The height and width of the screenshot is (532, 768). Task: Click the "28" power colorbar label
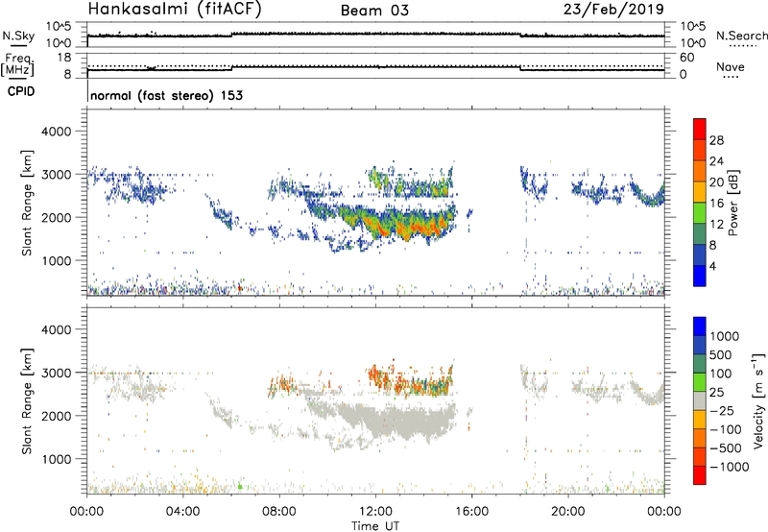(x=716, y=140)
